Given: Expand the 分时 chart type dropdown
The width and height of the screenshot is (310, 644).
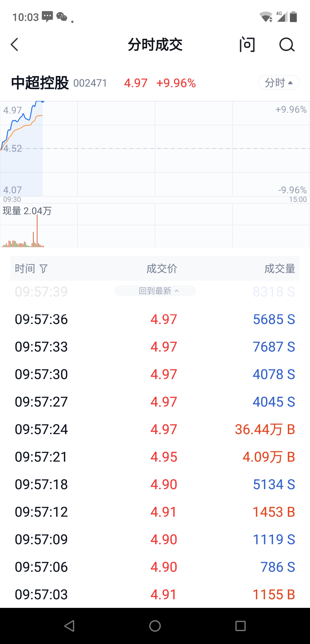Looking at the screenshot, I should click(x=278, y=83).
